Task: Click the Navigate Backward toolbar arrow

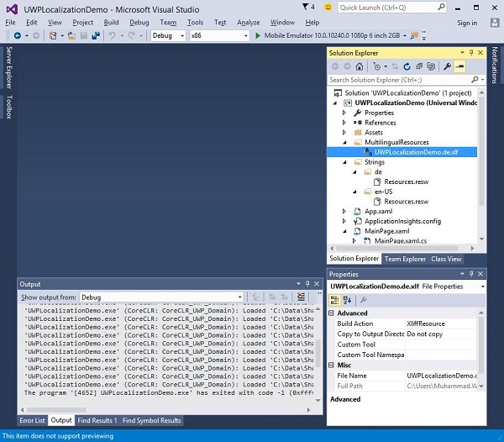Action: point(18,35)
